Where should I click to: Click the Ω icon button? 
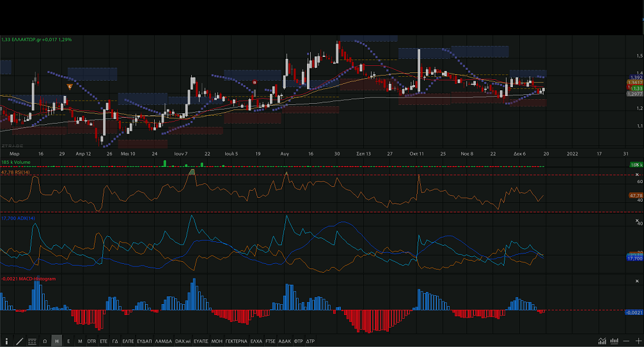(45, 341)
